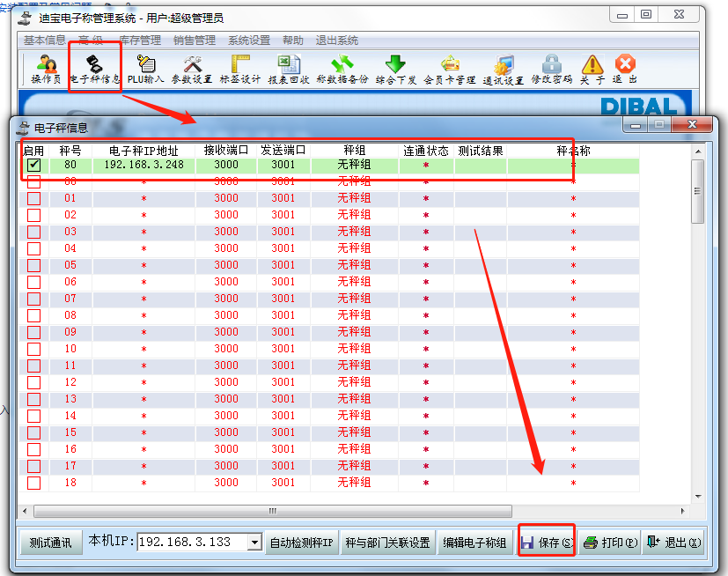
Task: Click the scroll right arrow of scale list
Action: [x=682, y=511]
